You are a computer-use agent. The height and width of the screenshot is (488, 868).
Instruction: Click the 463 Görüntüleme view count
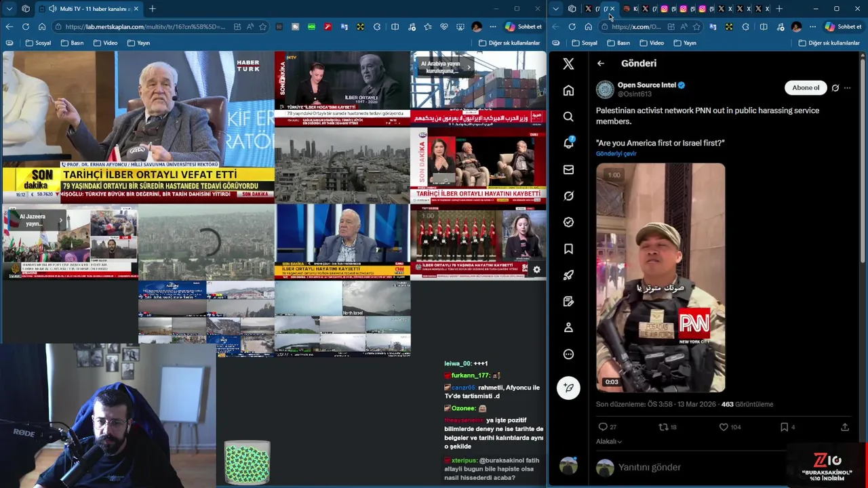(x=747, y=404)
